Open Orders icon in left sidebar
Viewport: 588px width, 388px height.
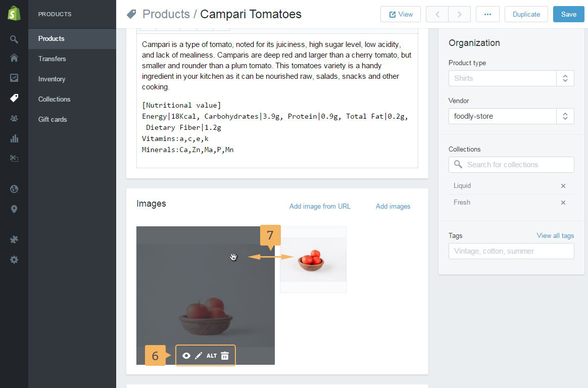point(14,78)
